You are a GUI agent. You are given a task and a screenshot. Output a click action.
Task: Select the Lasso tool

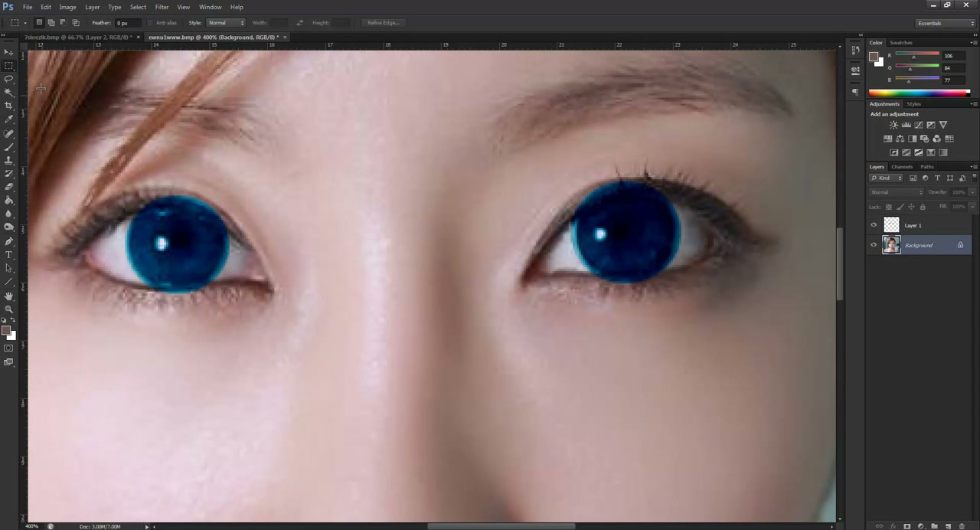click(x=9, y=79)
